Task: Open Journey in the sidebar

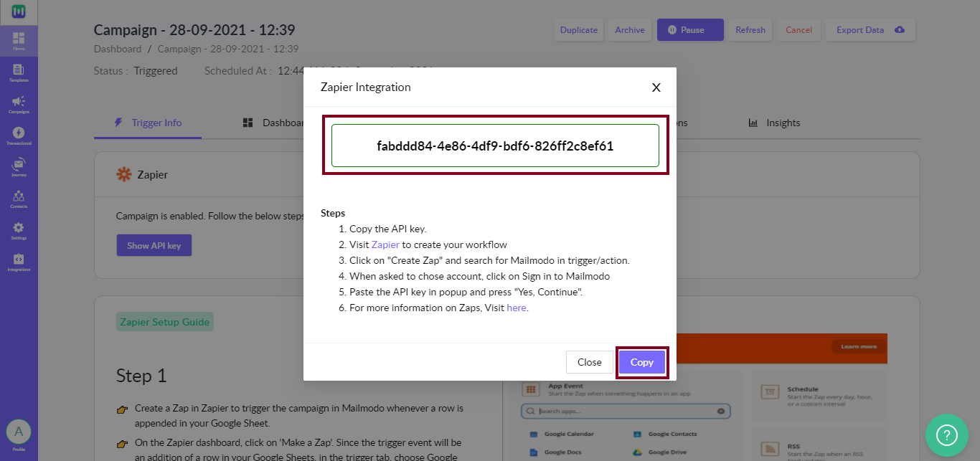Action: tap(19, 167)
